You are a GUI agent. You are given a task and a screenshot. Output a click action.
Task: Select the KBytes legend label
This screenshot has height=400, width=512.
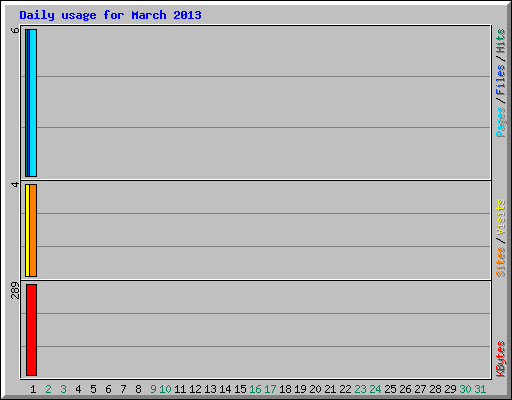[x=500, y=359]
